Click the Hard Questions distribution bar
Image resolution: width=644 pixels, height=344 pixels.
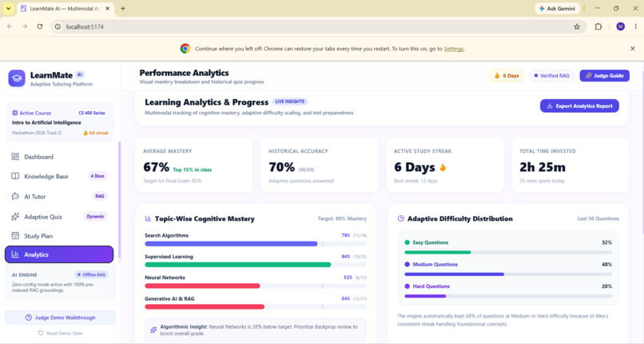(508, 296)
